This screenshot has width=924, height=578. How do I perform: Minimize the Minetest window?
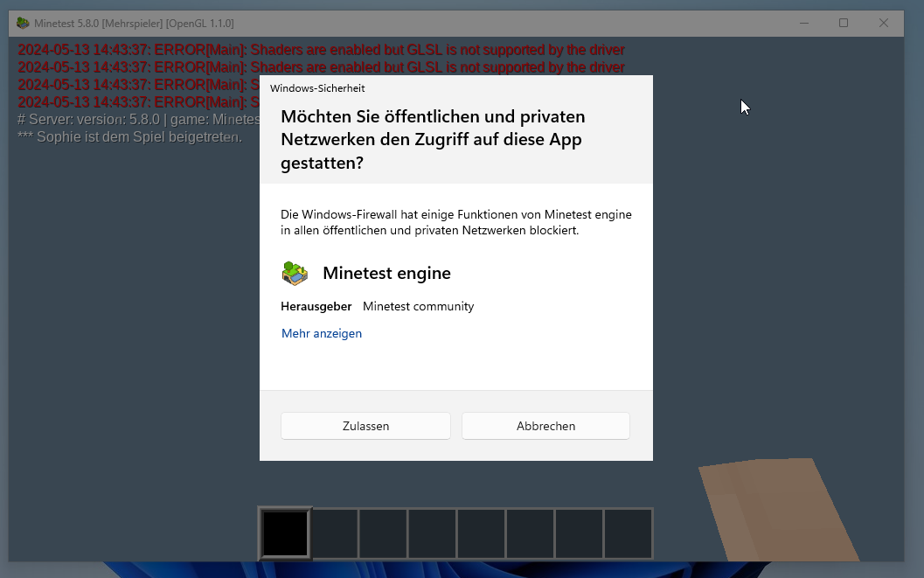coord(804,23)
